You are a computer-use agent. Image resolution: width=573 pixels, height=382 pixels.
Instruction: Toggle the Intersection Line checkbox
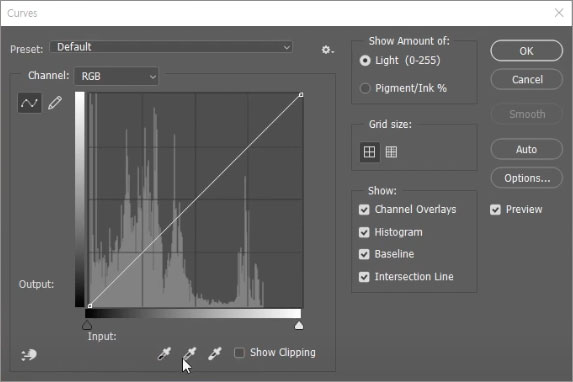point(364,277)
